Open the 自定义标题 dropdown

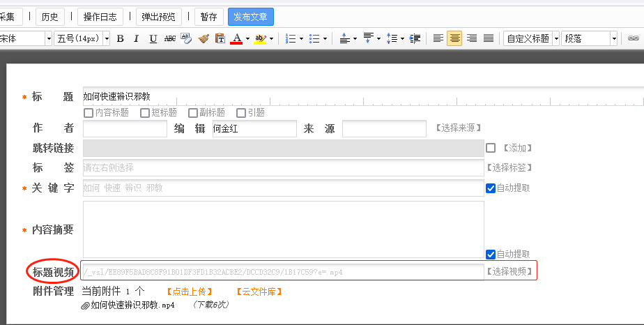(556, 38)
